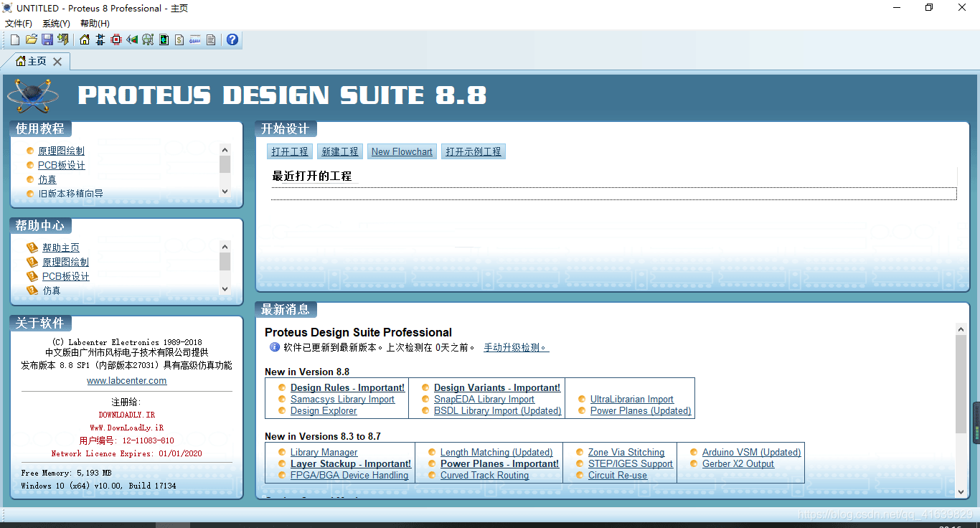Open the Design Explorer news link
980x528 pixels.
tap(324, 411)
